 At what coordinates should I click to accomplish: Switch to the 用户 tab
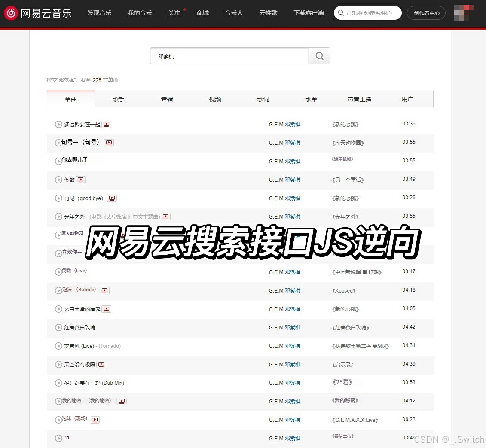point(407,99)
